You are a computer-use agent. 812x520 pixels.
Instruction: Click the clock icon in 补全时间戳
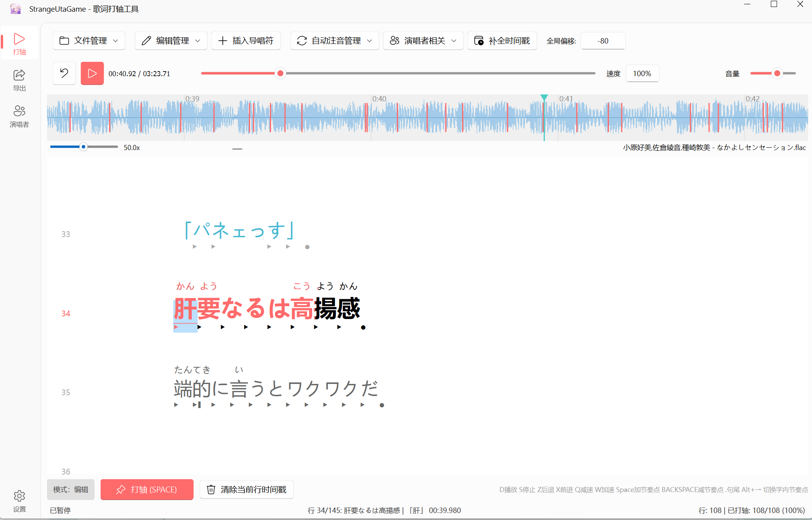pyautogui.click(x=479, y=41)
